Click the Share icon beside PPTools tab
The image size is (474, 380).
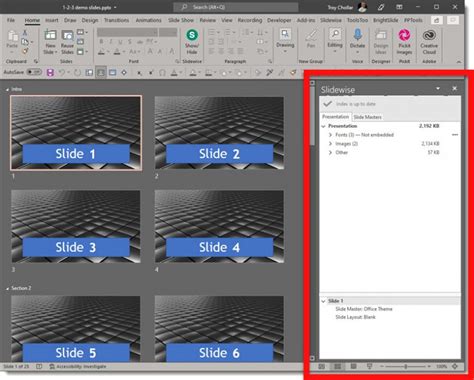[436, 20]
